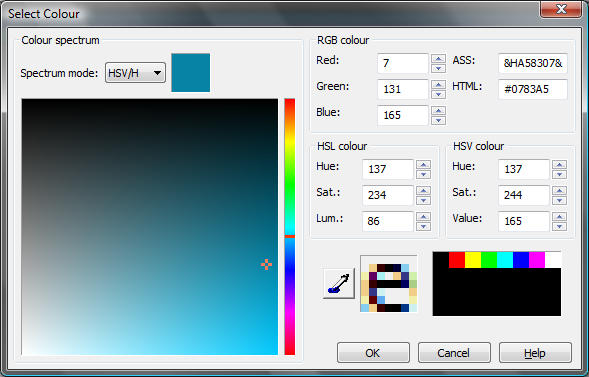Confirm the colour with OK
Screen dimensions: 589x377
coord(373,353)
